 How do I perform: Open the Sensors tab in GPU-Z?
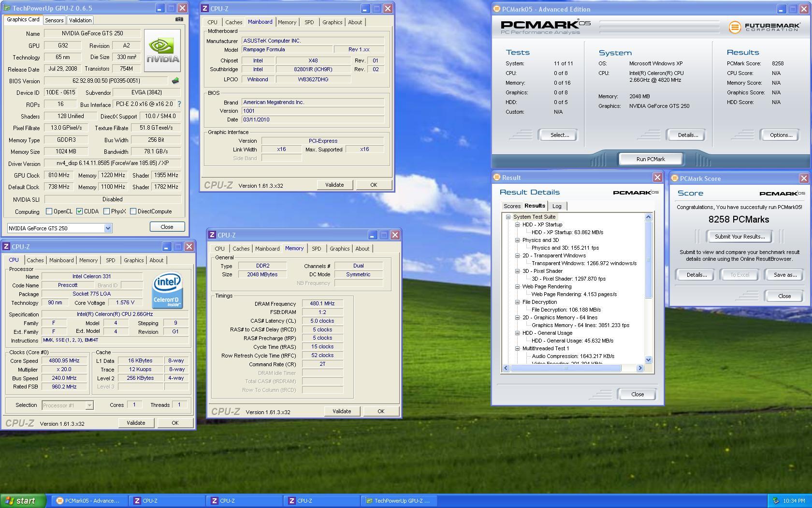pos(54,20)
